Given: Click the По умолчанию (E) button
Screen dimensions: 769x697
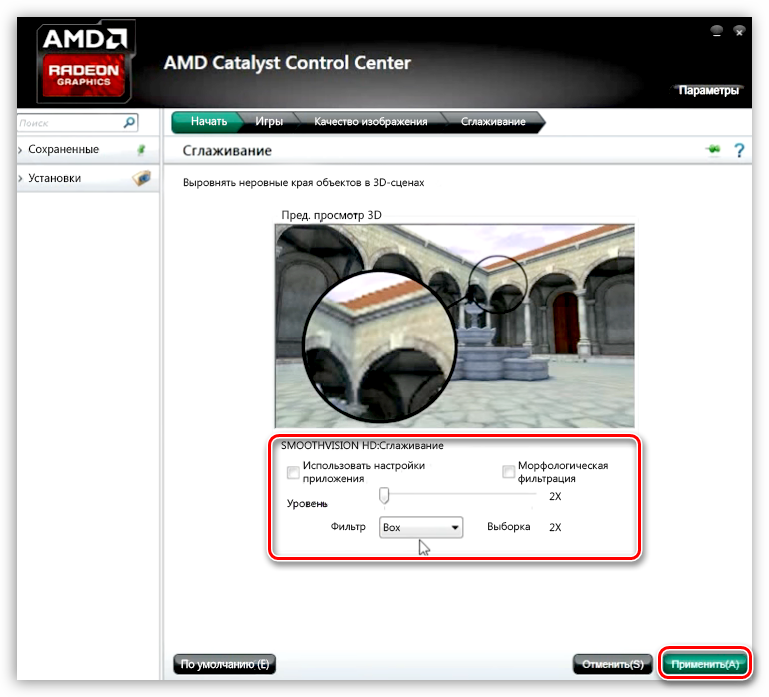Looking at the screenshot, I should coord(225,664).
